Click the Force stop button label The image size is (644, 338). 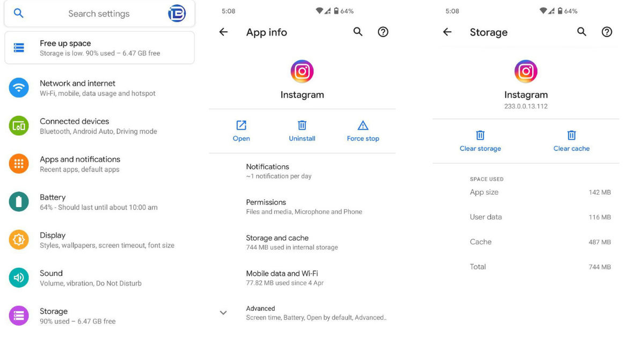point(363,138)
